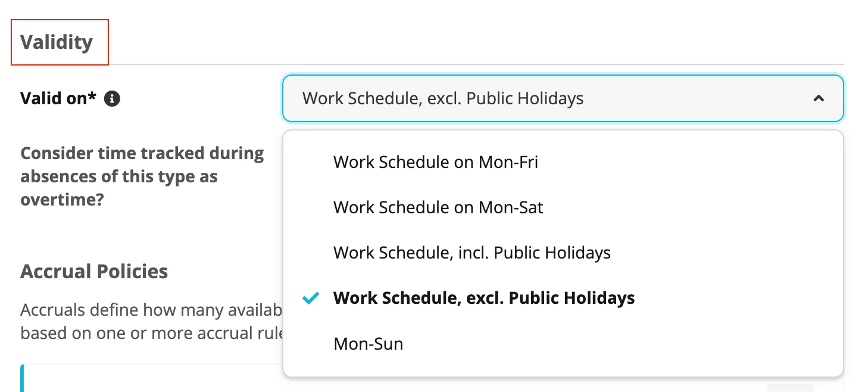Click the overtime consideration question text
The width and height of the screenshot is (868, 392).
tap(142, 176)
